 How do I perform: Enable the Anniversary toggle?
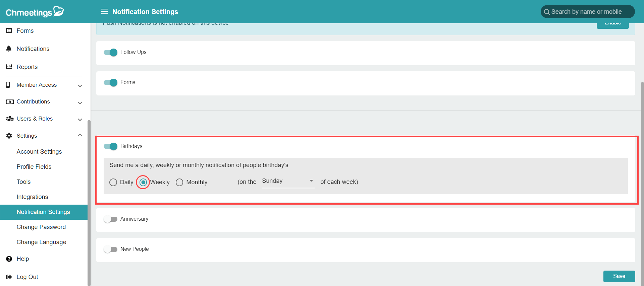(110, 219)
